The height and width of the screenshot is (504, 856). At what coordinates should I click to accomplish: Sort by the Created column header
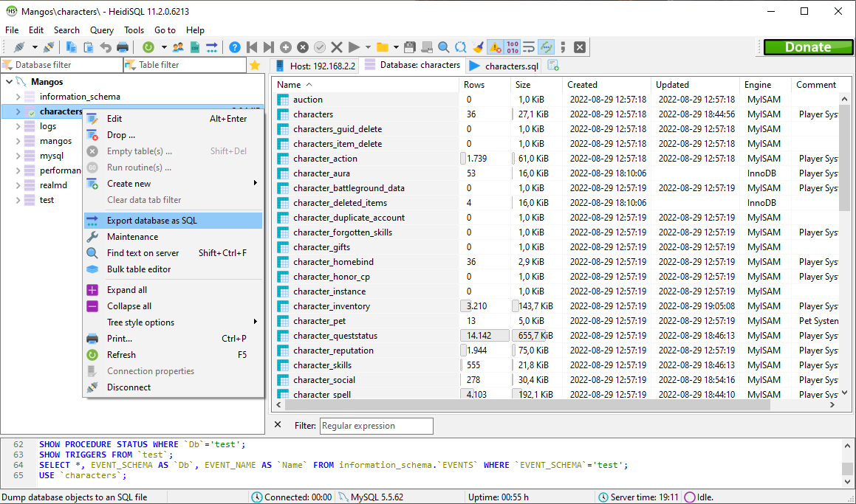point(606,85)
